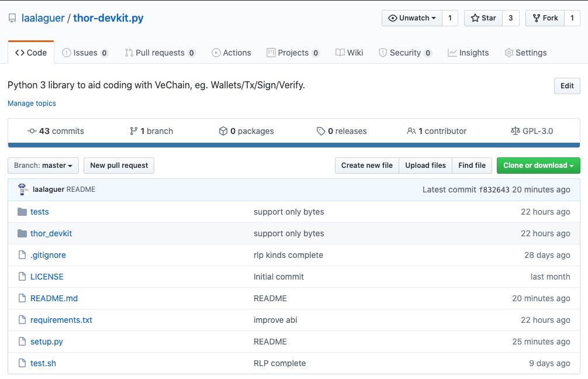Open the thor-devkit.py repository link
The height and width of the screenshot is (379, 588).
coord(108,18)
